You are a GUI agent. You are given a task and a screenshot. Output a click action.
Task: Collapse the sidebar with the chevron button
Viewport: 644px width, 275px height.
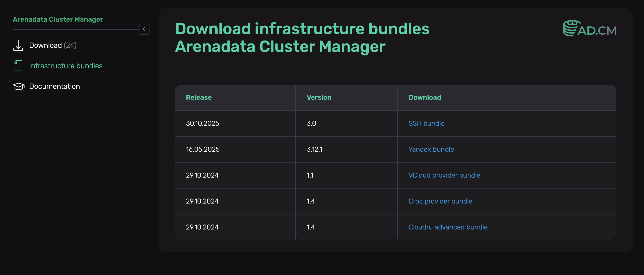[x=144, y=29]
